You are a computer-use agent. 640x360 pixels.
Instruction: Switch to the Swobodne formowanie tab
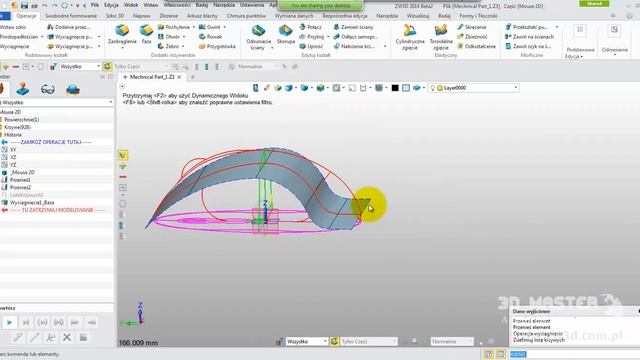(71, 16)
